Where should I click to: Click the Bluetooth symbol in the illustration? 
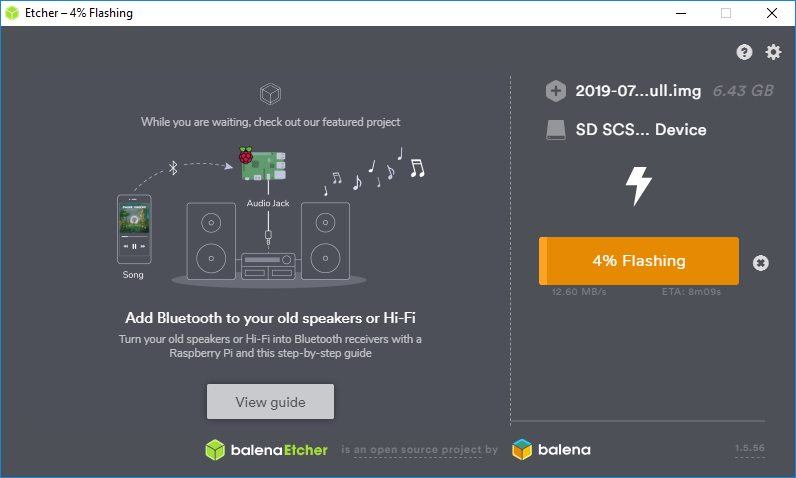172,168
